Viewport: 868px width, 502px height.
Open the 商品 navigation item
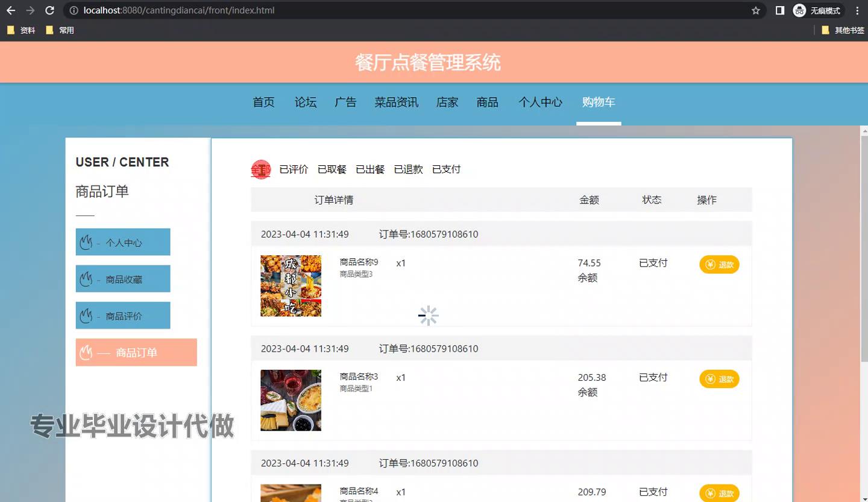tap(487, 103)
